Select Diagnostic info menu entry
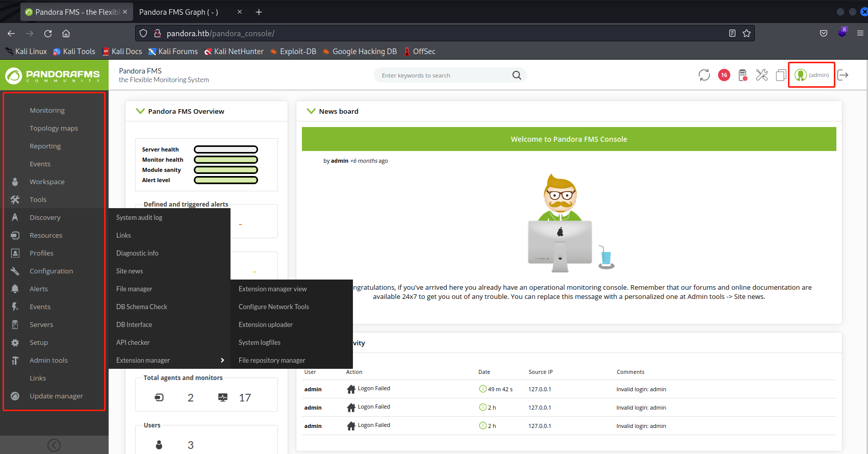The height and width of the screenshot is (454, 868). 137,253
